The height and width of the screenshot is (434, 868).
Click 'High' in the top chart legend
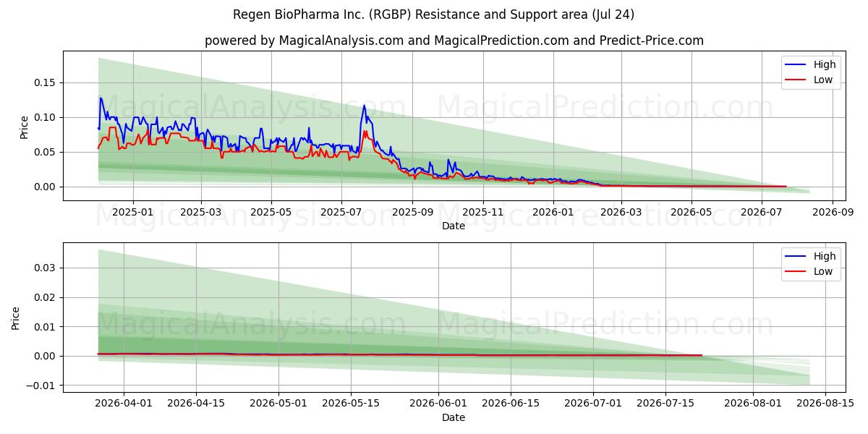pyautogui.click(x=824, y=64)
